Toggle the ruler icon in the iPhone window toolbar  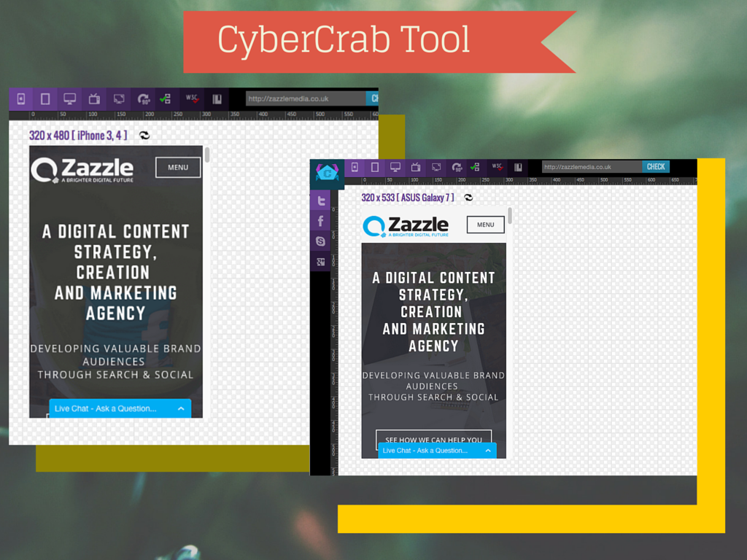217,99
